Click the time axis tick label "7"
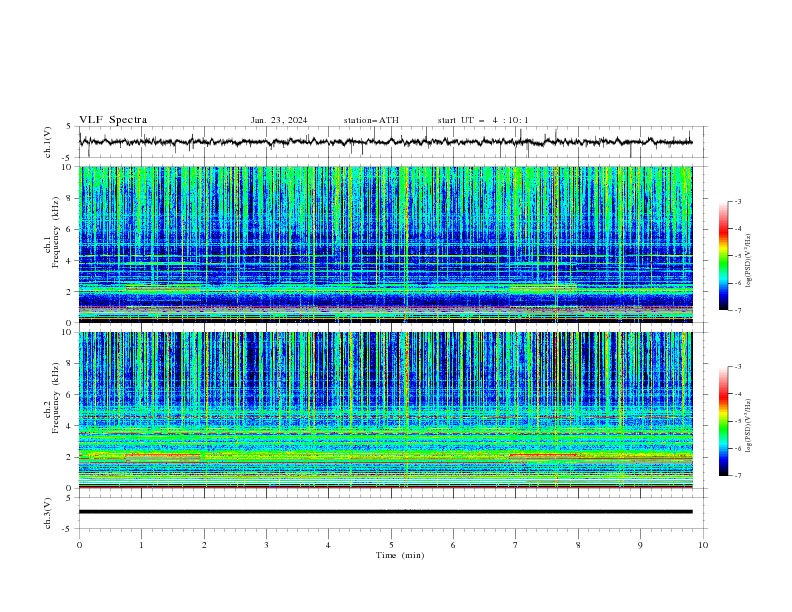792x612 pixels. click(x=516, y=545)
